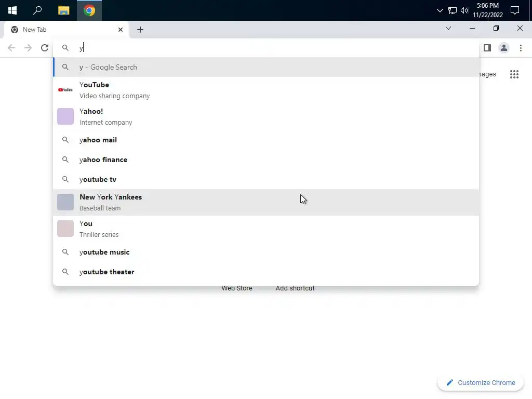Image resolution: width=532 pixels, height=399 pixels.
Task: Select New York Yankees baseball team suggestion
Action: coord(266,202)
